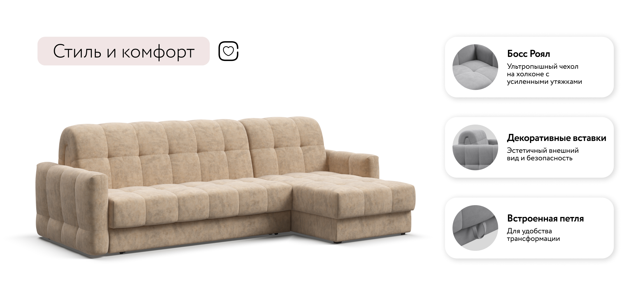Select the "Для удобства трансформации" description
Image resolution: width=644 pixels, height=299 pixels.
tap(533, 235)
